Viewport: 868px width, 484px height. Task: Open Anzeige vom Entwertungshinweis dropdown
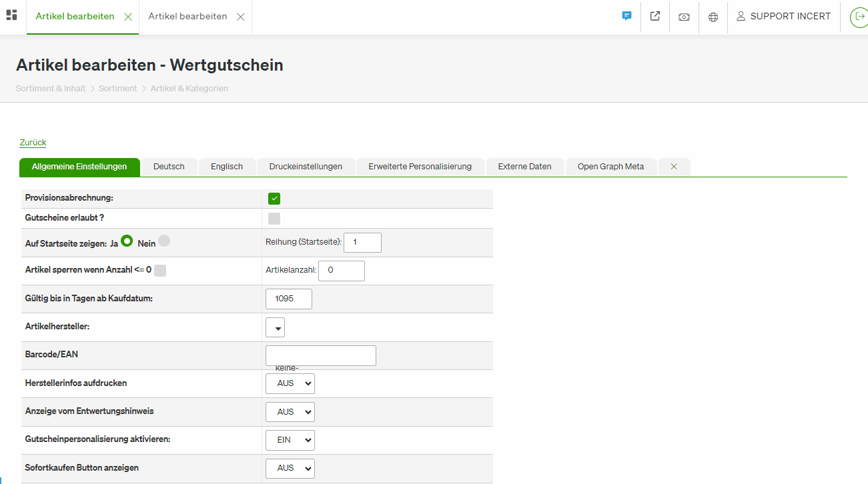[x=290, y=412]
